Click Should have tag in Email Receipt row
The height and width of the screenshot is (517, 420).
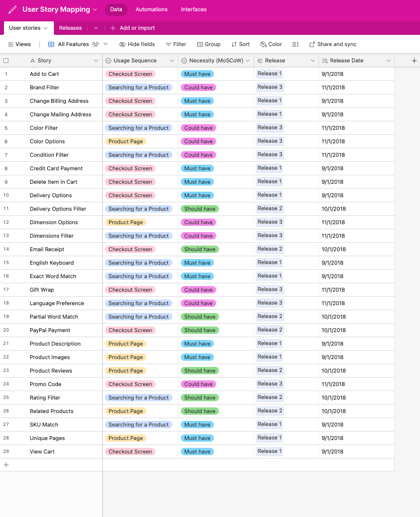[200, 250]
